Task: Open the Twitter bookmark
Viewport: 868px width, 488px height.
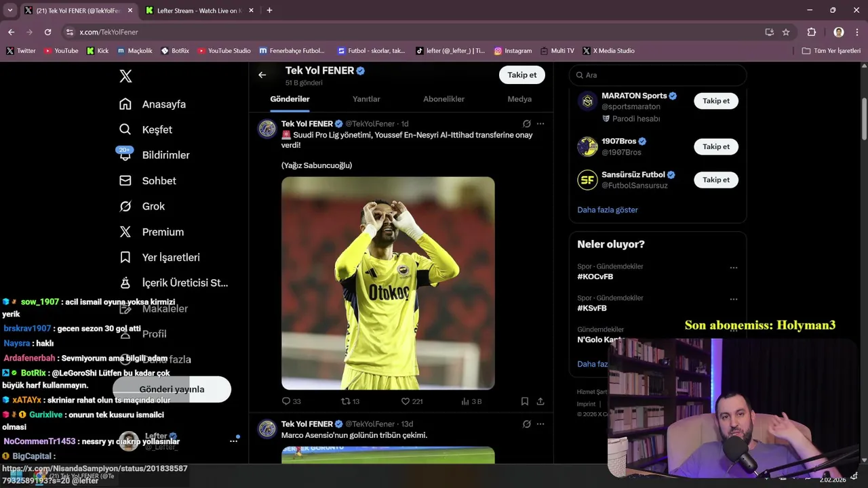Action: (x=21, y=51)
